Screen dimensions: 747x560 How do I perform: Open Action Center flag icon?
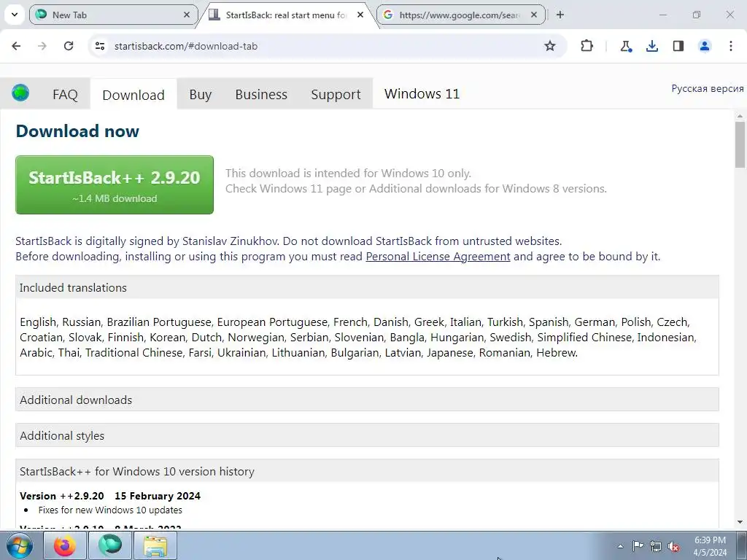click(x=638, y=545)
